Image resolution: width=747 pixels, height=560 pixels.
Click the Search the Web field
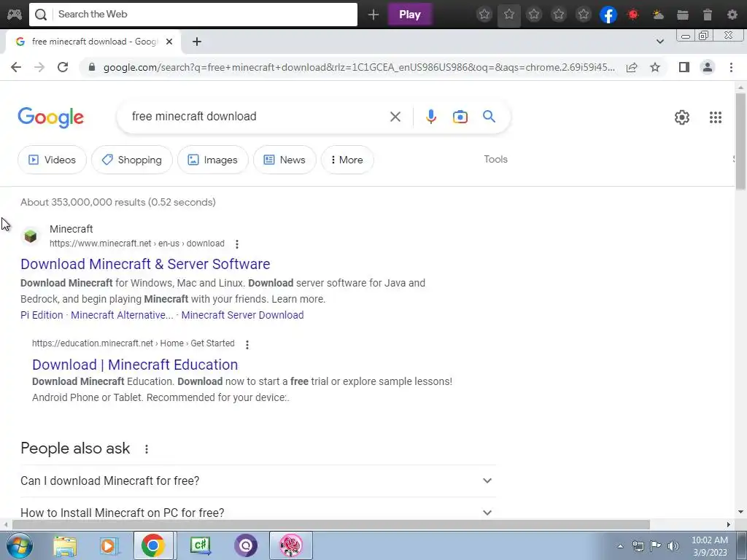click(193, 15)
